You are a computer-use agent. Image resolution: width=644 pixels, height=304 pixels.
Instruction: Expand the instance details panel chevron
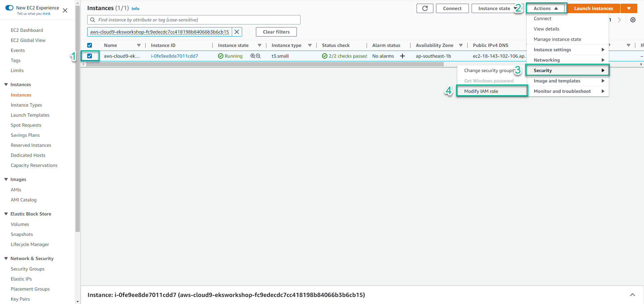click(632, 295)
